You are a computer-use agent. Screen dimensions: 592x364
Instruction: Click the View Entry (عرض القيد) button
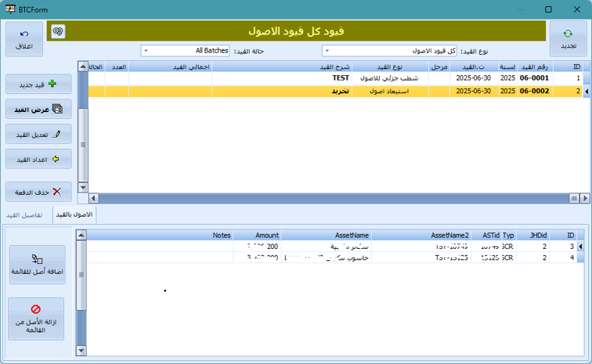(38, 110)
